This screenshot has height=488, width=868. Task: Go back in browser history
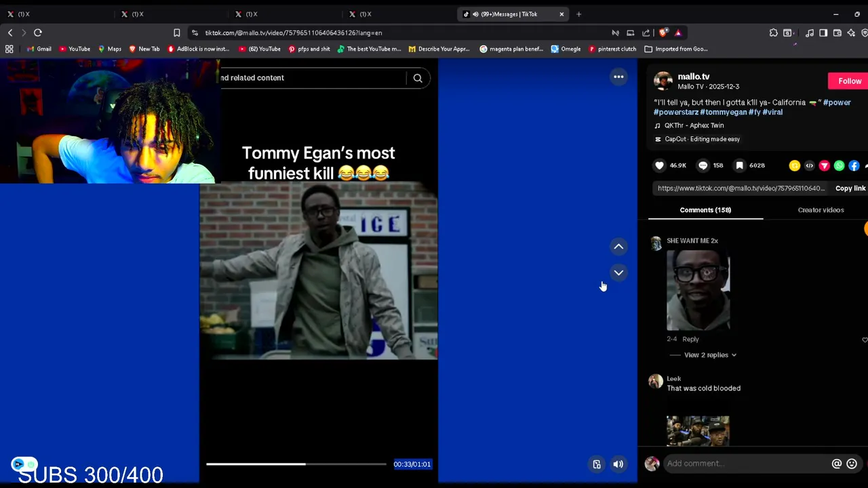[10, 33]
